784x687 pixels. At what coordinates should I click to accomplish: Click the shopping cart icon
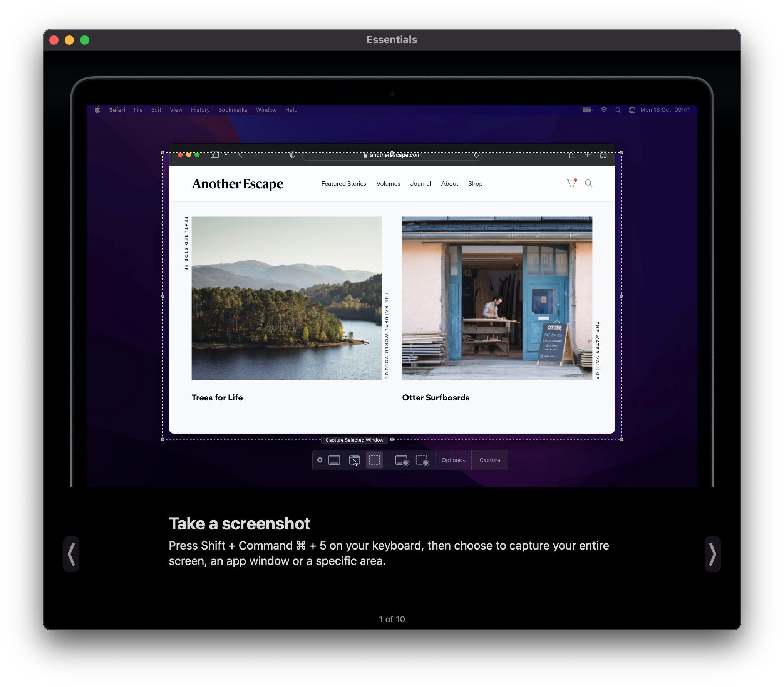tap(571, 183)
